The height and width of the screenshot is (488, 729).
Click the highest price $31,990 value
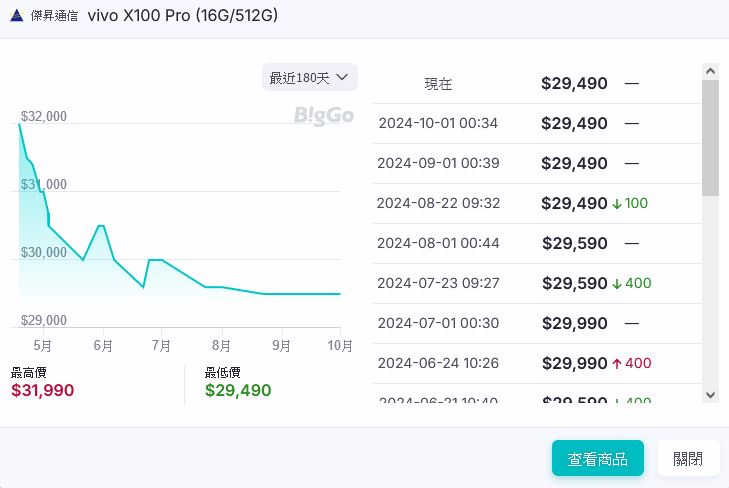click(42, 390)
